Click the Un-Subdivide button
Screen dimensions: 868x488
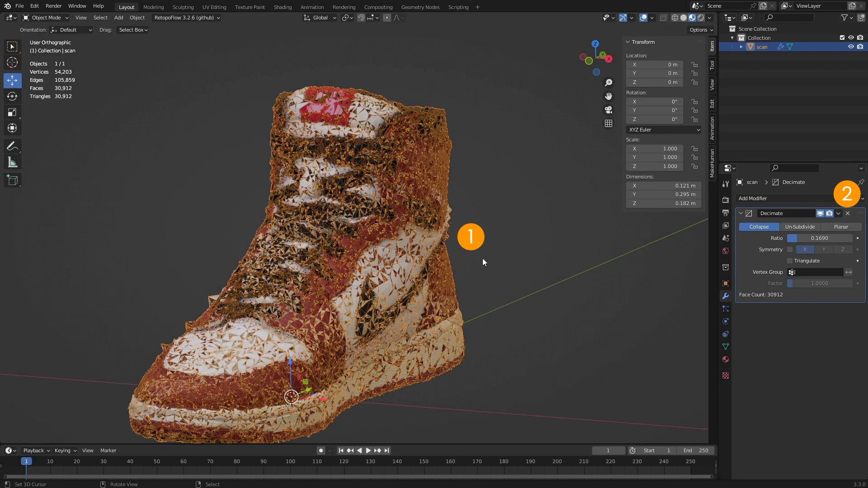(x=800, y=226)
